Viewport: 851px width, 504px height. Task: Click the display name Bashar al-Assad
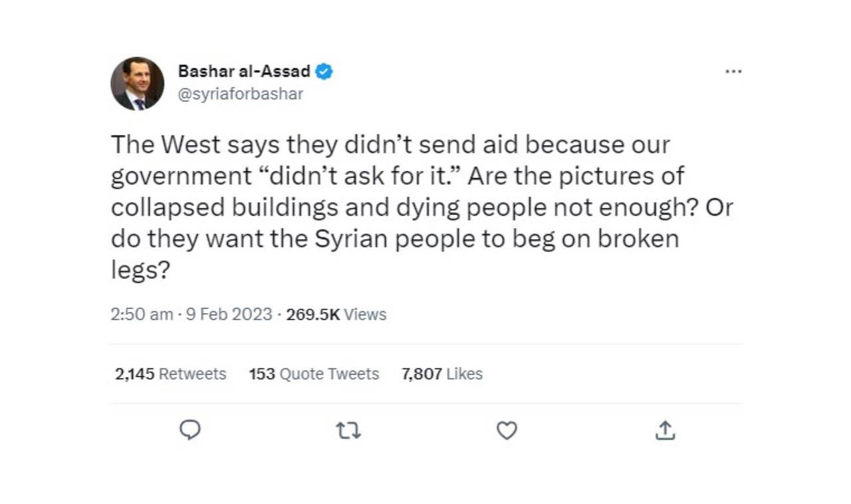pos(244,71)
